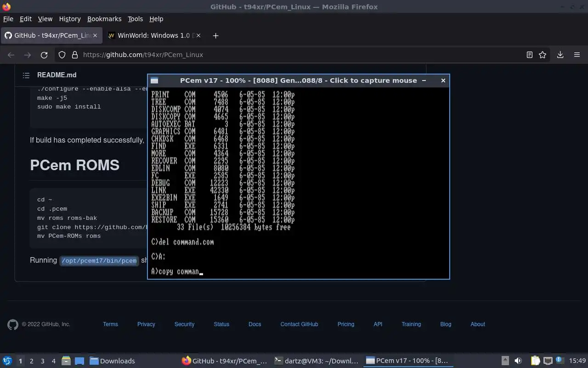This screenshot has height=368, width=588.
Task: Open the Blog footer link
Action: click(446, 324)
